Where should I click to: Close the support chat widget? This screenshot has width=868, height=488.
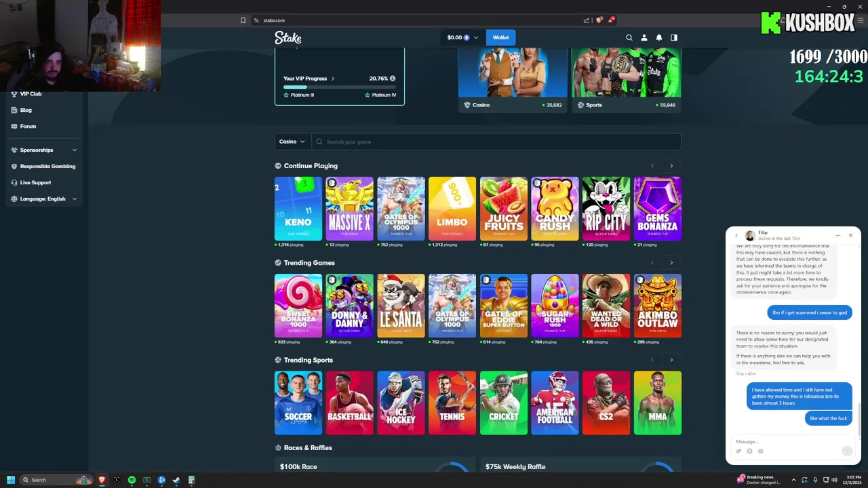(850, 236)
